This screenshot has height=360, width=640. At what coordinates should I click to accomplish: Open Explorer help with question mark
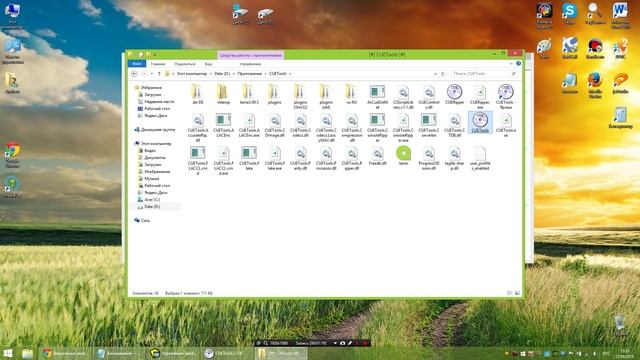coord(518,64)
